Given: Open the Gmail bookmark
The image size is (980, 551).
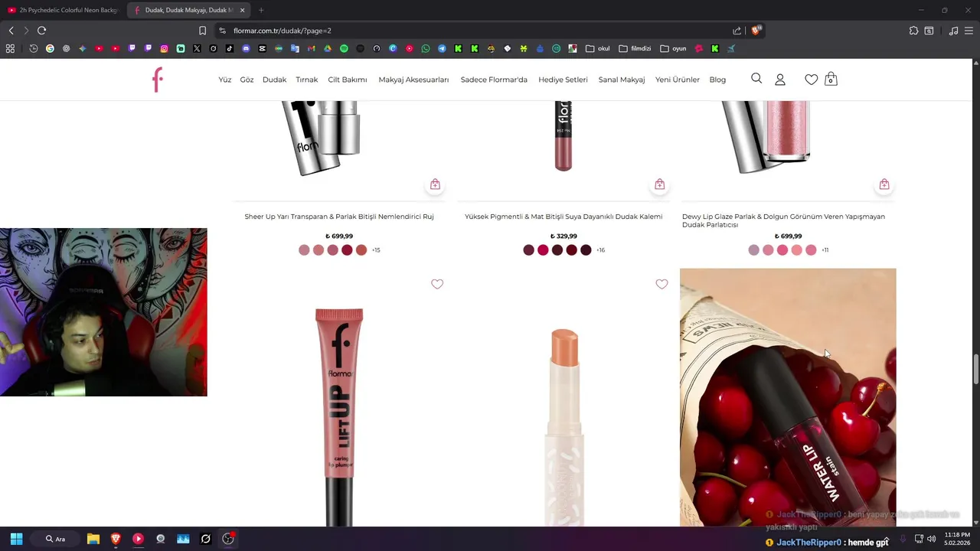Looking at the screenshot, I should pos(311,48).
